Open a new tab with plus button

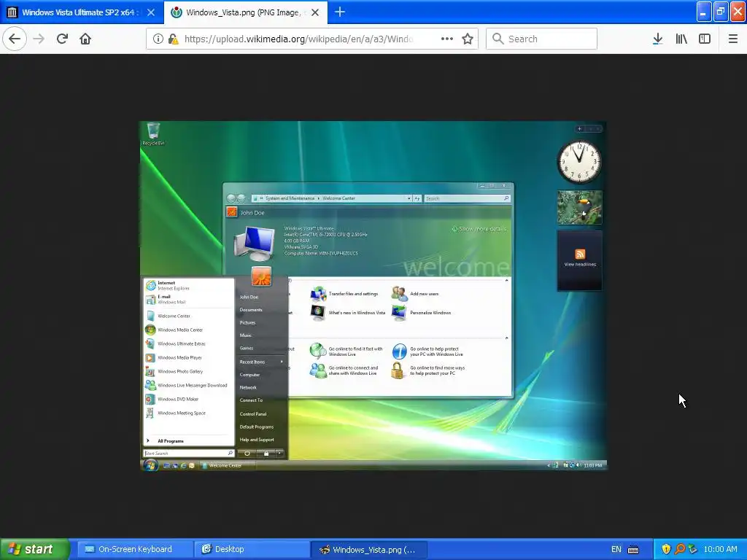click(x=340, y=12)
